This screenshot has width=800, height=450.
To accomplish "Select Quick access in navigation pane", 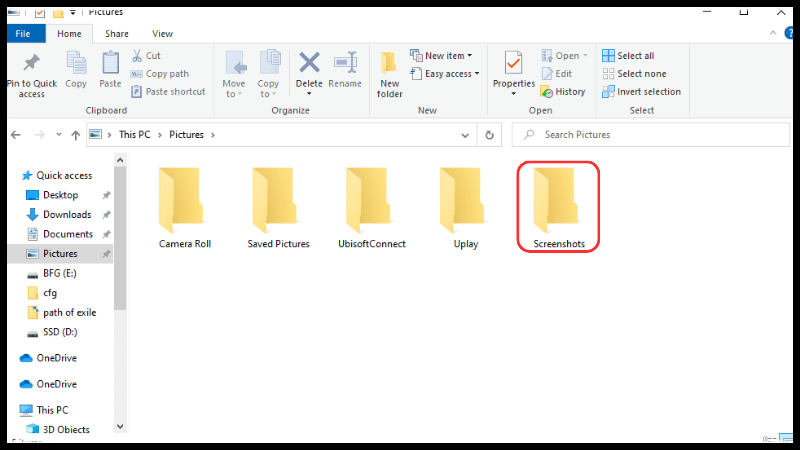I will pos(56,176).
